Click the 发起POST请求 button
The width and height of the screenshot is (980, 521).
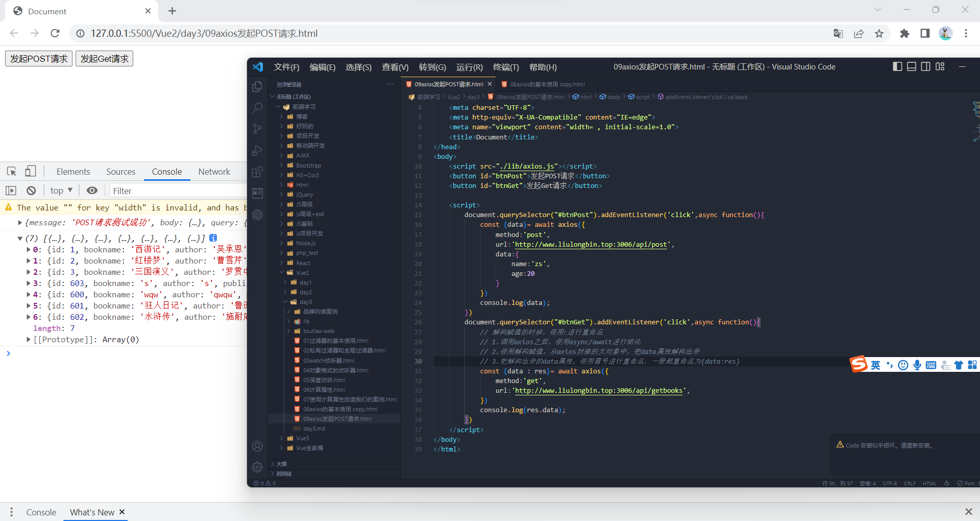[x=38, y=58]
